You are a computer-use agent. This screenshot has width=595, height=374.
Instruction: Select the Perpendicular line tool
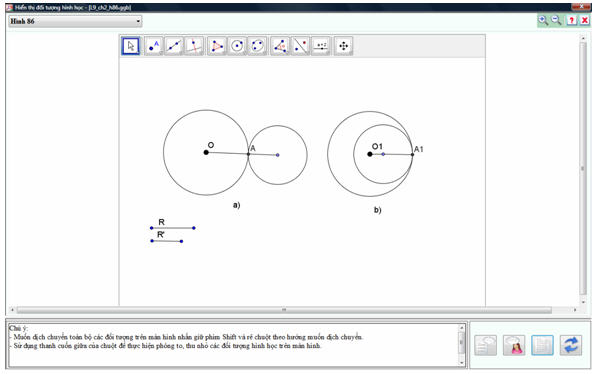tap(194, 46)
